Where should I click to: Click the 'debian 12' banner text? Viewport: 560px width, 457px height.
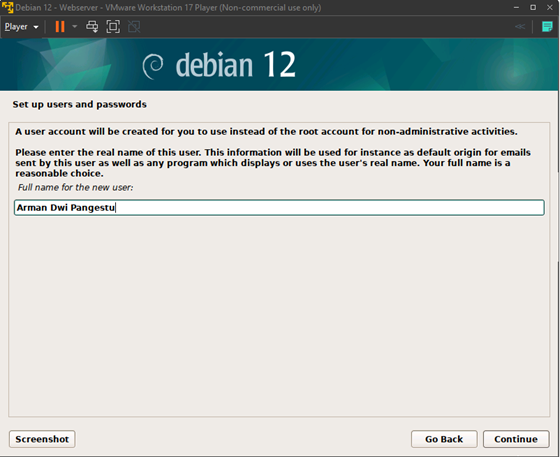236,65
